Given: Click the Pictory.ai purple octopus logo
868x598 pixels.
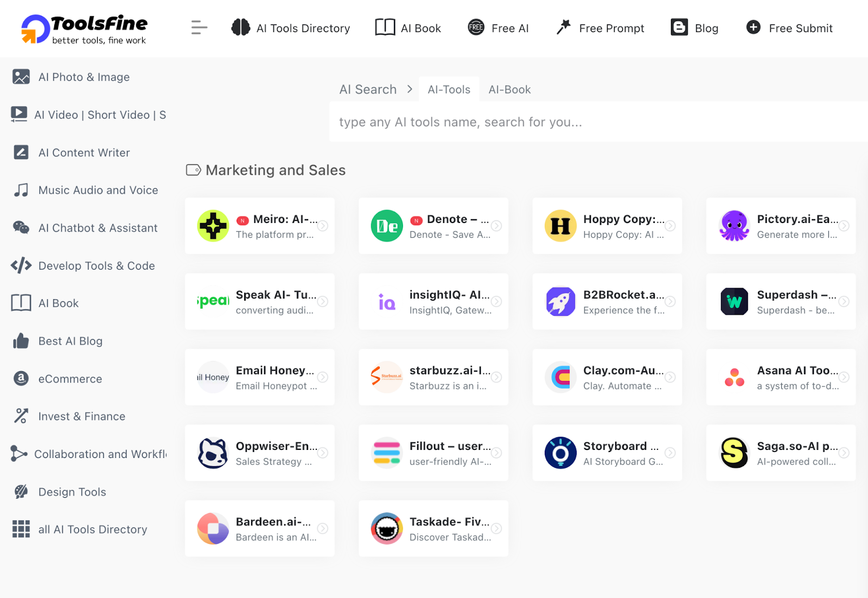Looking at the screenshot, I should pyautogui.click(x=735, y=226).
